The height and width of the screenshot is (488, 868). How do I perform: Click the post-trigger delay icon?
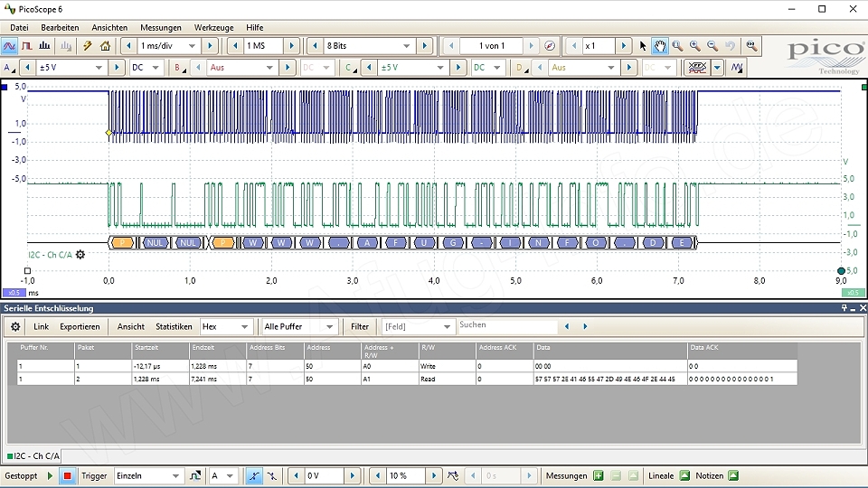click(453, 476)
